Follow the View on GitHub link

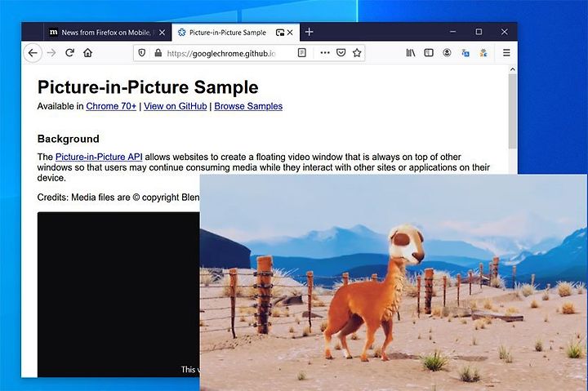click(x=175, y=106)
